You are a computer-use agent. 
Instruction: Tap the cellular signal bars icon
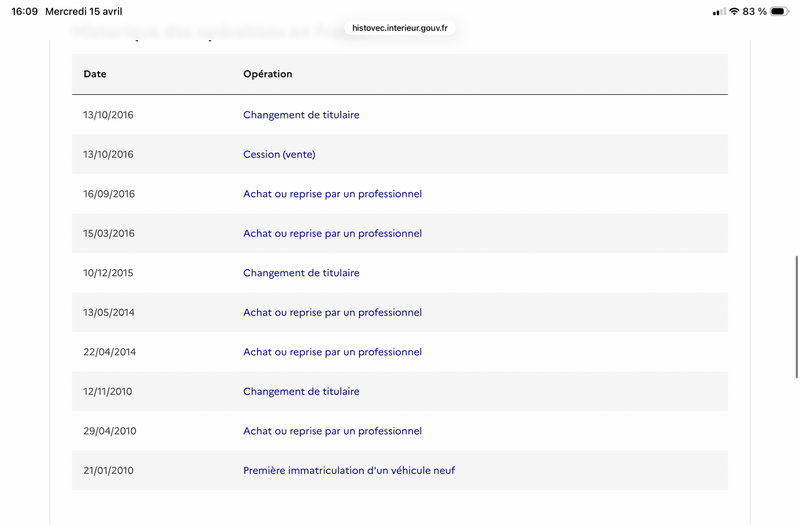click(x=719, y=12)
